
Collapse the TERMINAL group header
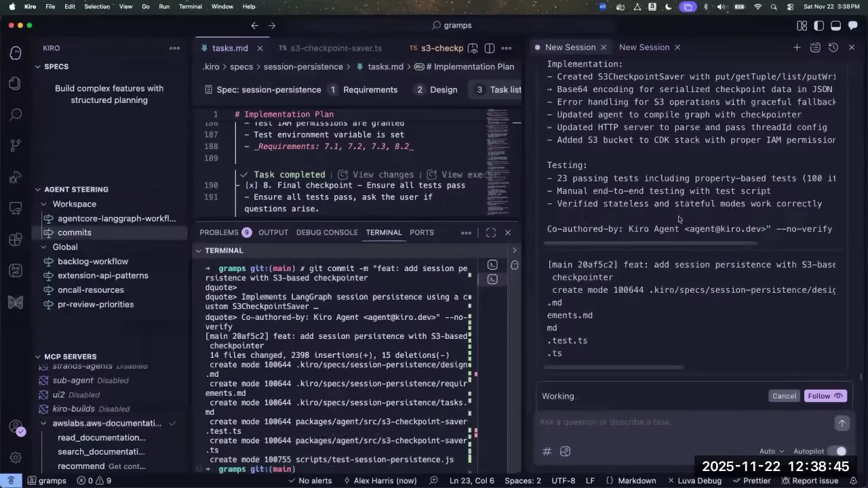click(x=199, y=250)
